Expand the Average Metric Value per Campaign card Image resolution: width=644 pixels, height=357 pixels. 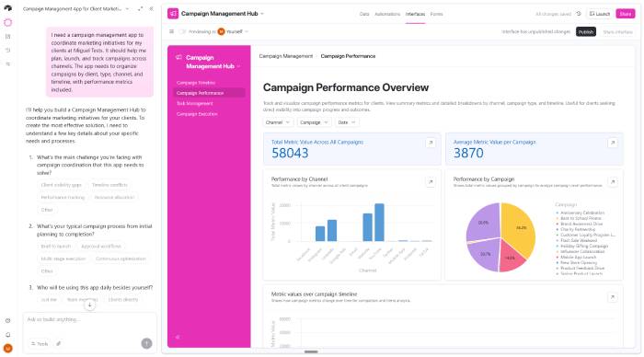pos(613,143)
